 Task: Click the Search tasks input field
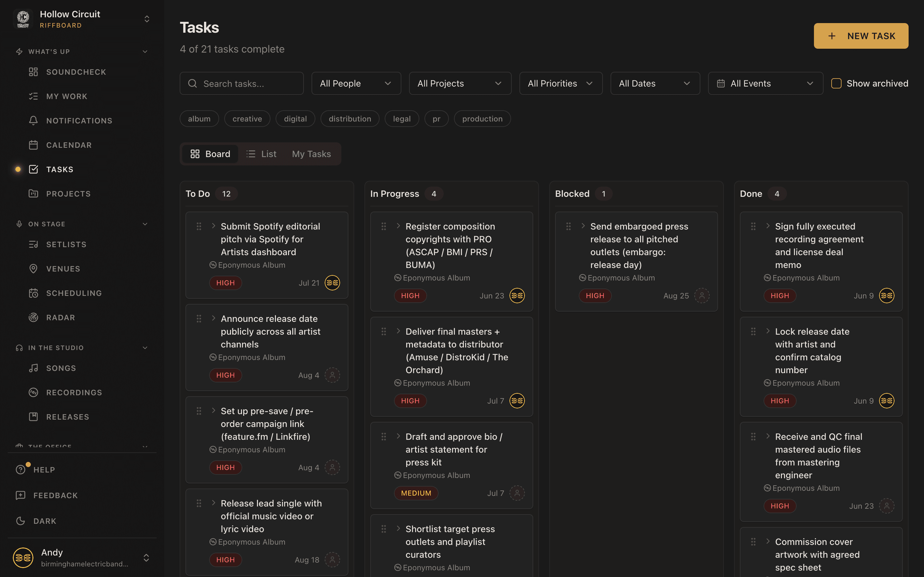241,83
